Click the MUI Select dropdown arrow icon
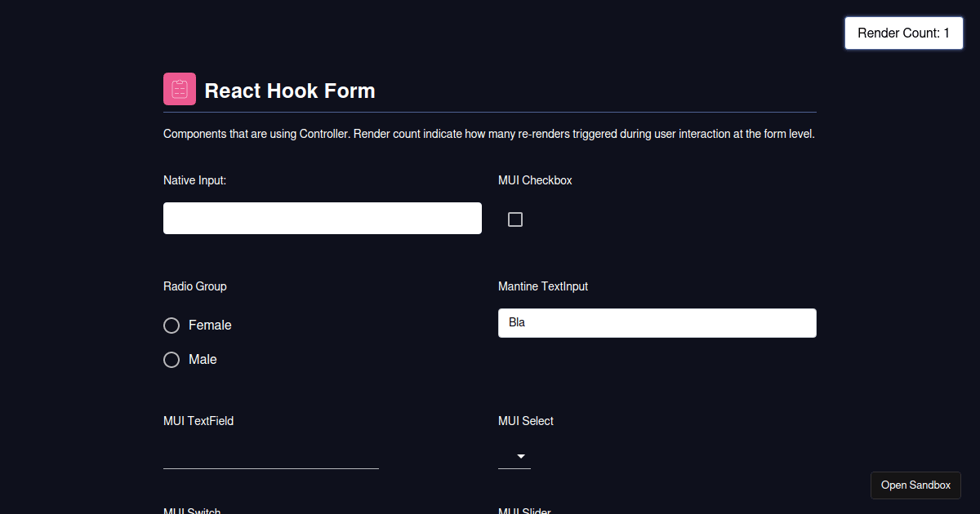This screenshot has height=514, width=980. pyautogui.click(x=522, y=457)
